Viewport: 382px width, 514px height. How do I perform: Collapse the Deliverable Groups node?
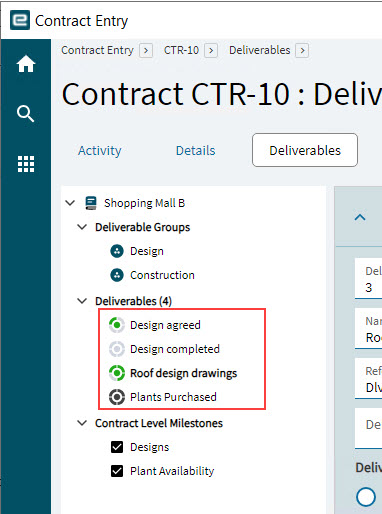(x=82, y=227)
